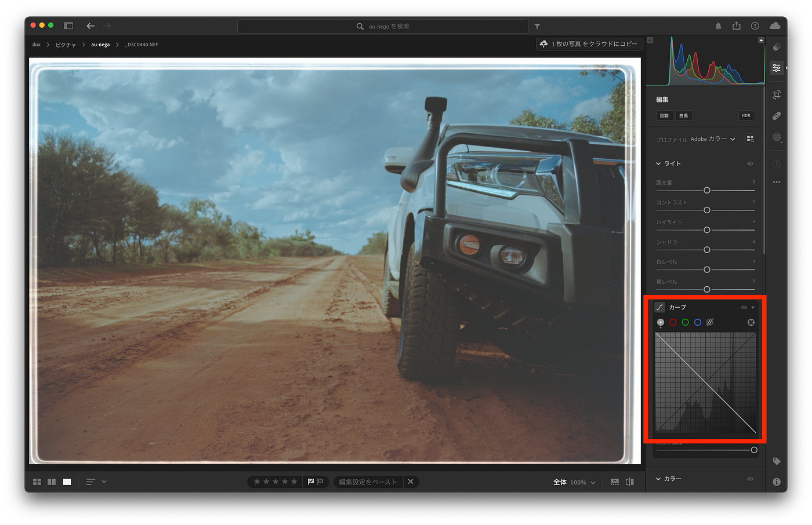The height and width of the screenshot is (525, 812).
Task: Open the filter funnel icon
Action: [537, 26]
